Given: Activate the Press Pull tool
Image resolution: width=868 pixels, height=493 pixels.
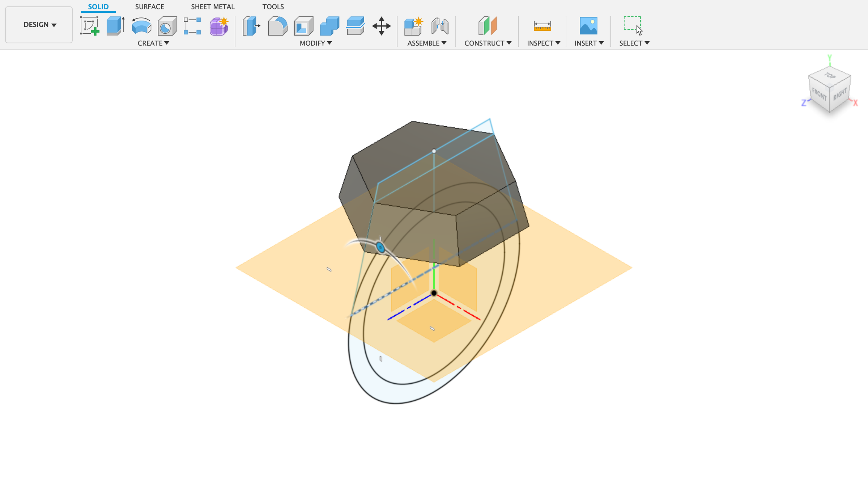Looking at the screenshot, I should coord(251,26).
